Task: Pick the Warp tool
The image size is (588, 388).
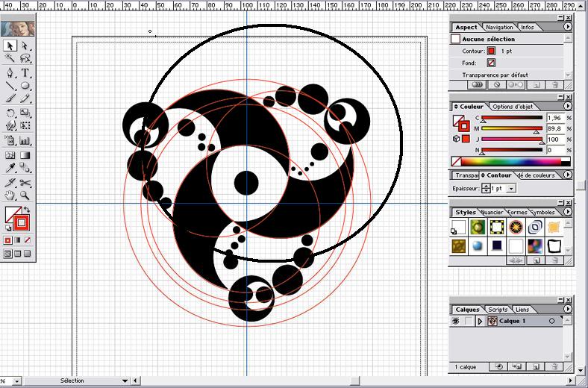Action: pyautogui.click(x=10, y=125)
